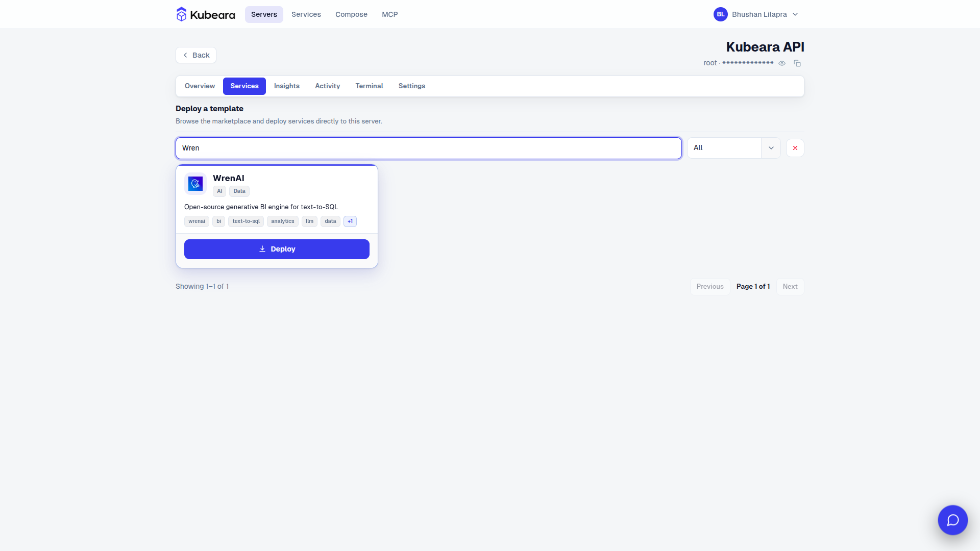Click the Previous page button
This screenshot has height=551, width=980.
[710, 287]
